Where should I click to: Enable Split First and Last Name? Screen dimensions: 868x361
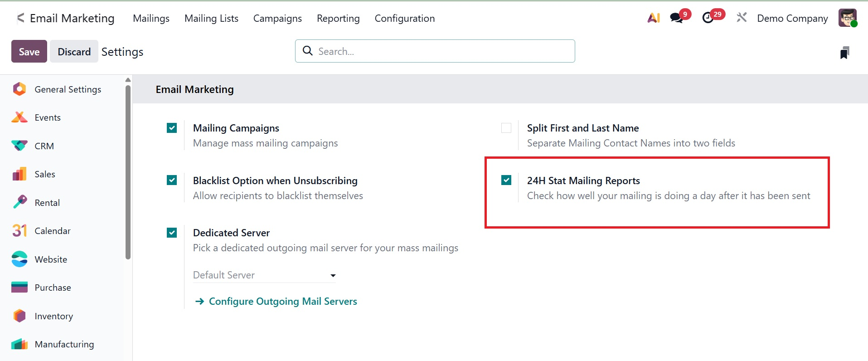[506, 128]
